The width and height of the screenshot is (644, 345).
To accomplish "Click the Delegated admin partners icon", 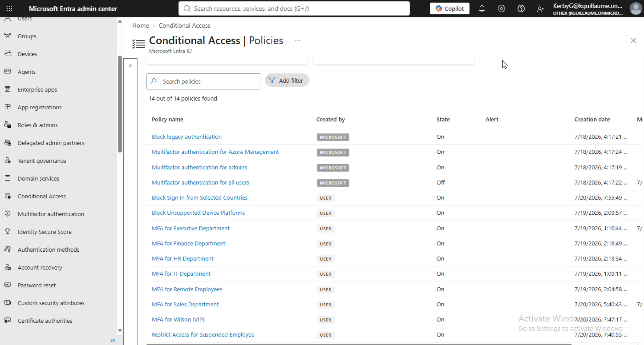I will point(8,143).
